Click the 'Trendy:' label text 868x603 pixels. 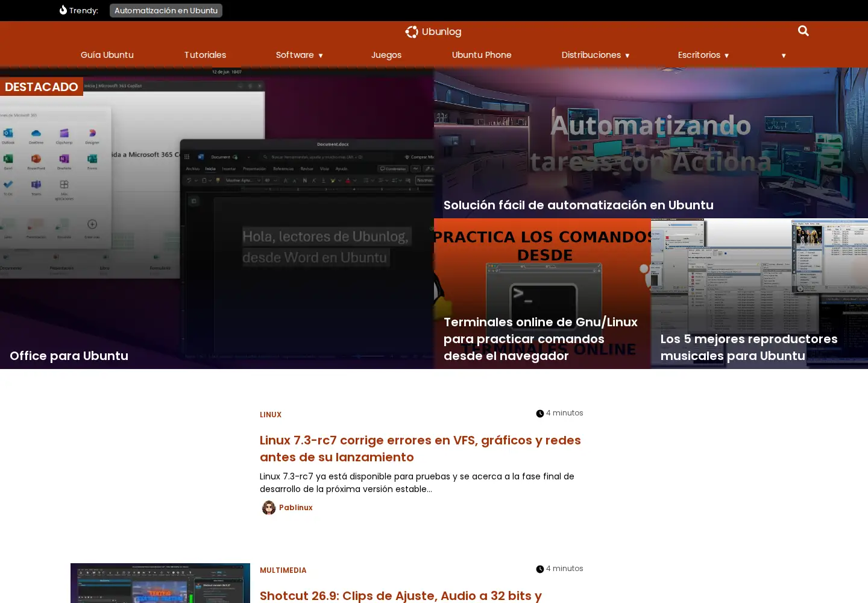pyautogui.click(x=84, y=10)
